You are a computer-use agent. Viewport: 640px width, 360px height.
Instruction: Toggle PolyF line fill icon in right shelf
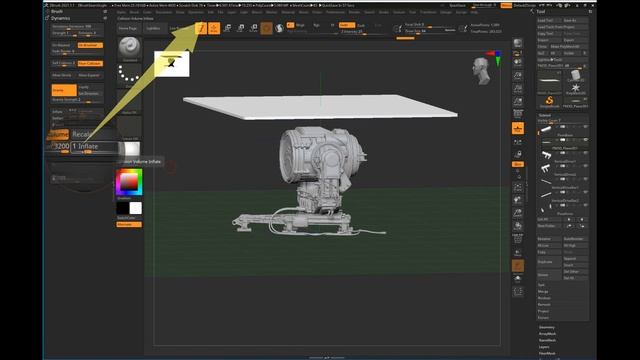coord(518,239)
